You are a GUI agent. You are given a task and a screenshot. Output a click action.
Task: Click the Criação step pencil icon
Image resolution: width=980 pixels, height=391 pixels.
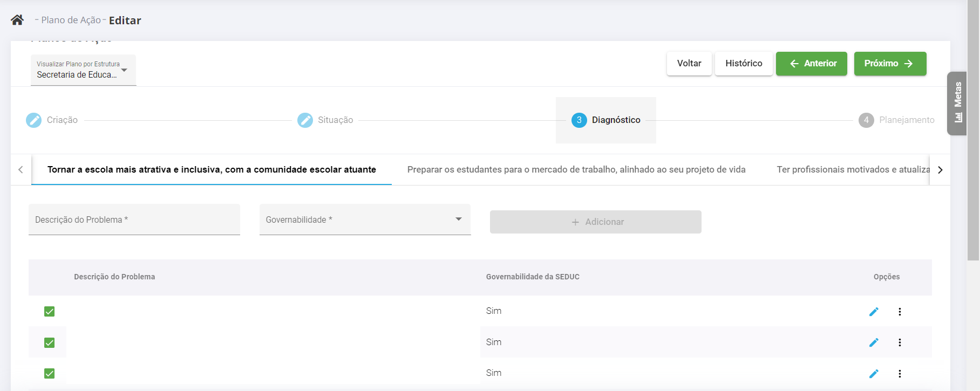coord(33,120)
